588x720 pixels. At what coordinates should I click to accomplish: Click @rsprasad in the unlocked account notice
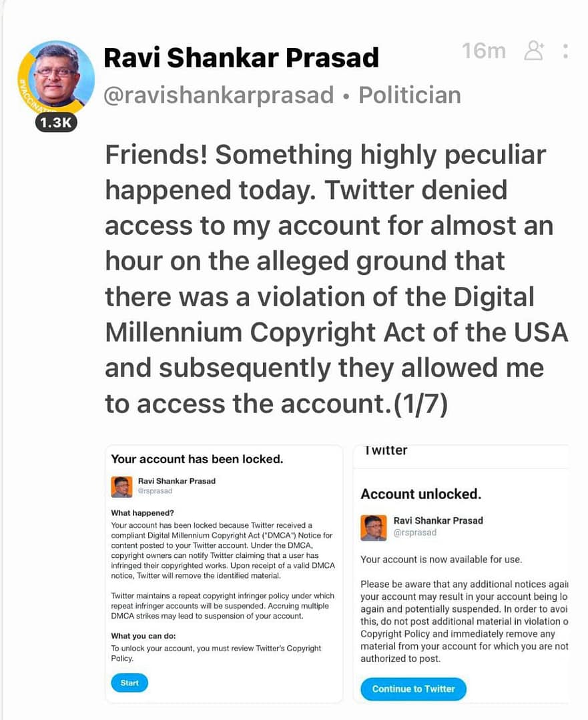tap(415, 532)
